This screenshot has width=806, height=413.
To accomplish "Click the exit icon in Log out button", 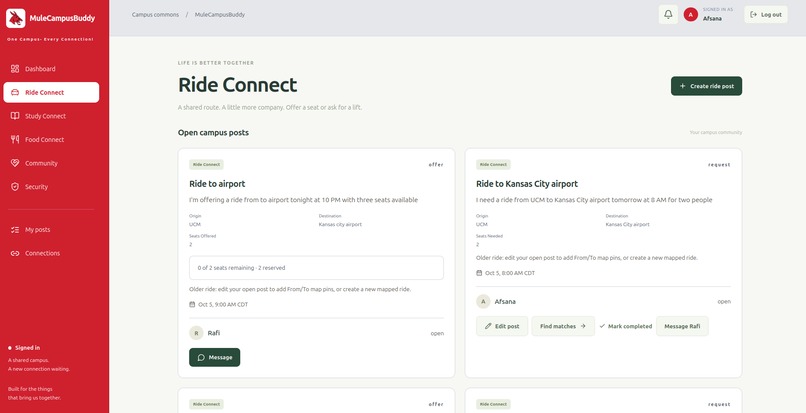I will (x=754, y=14).
